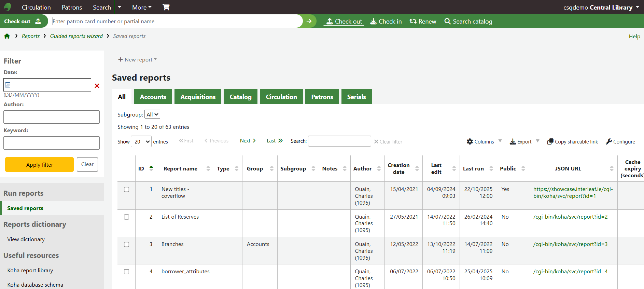Viewport: 644px width, 289px height.
Task: Switch to the Acquisitions tab
Action: coord(198,97)
